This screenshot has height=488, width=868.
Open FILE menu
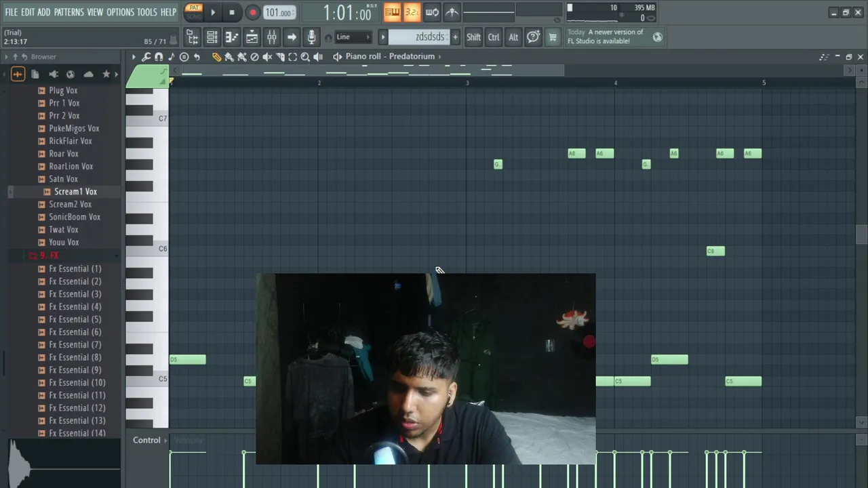pyautogui.click(x=12, y=12)
